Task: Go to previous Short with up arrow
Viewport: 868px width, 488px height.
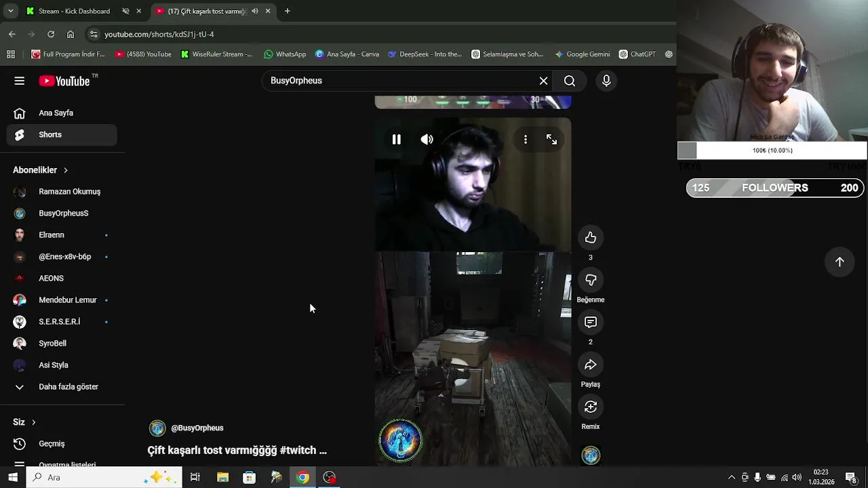Action: pos(840,262)
